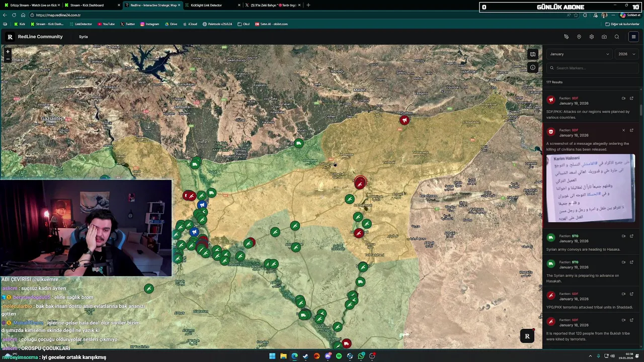Open WhatsApp from the taskbar

pyautogui.click(x=361, y=356)
